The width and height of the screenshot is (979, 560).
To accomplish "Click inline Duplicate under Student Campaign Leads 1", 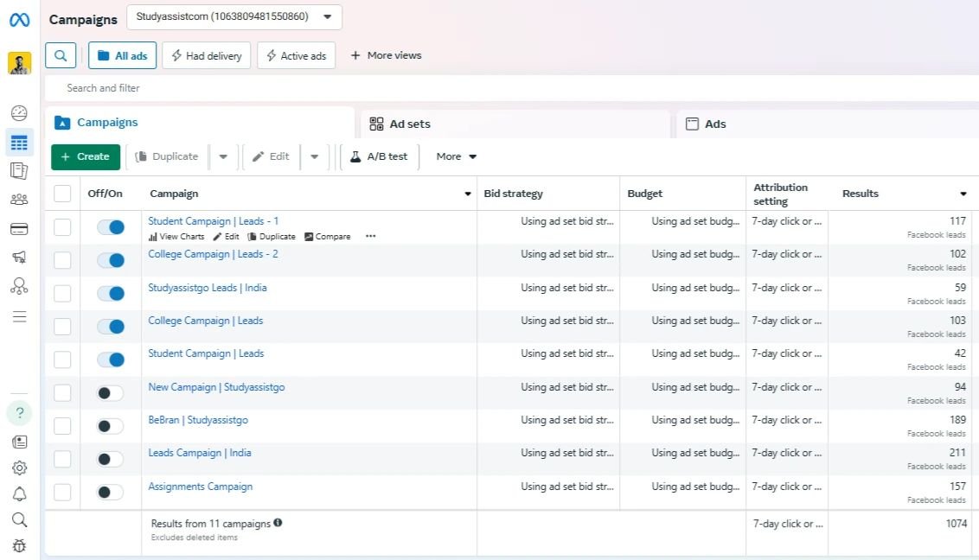I will click(272, 236).
